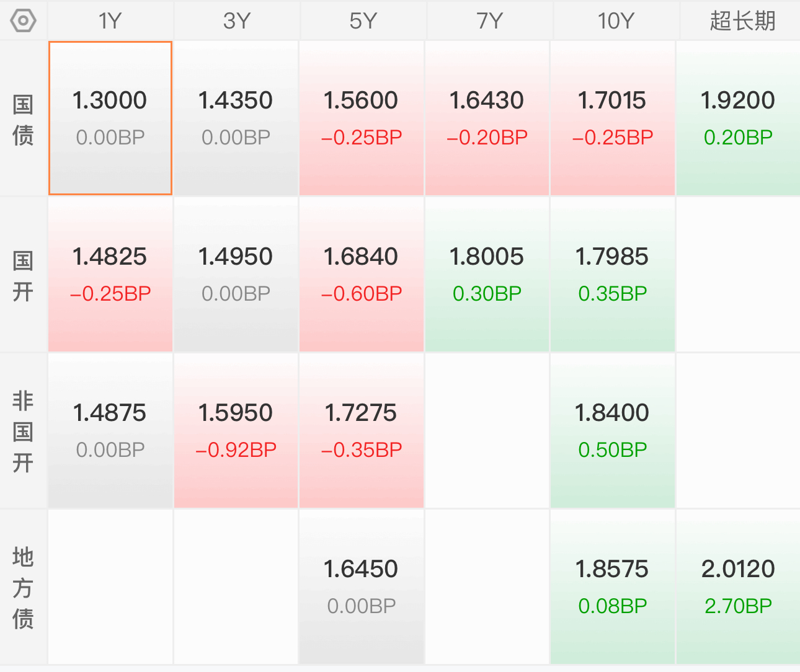Open the 国开 1Y cell showing 1.4825
The height and width of the screenshot is (672, 800).
[110, 275]
